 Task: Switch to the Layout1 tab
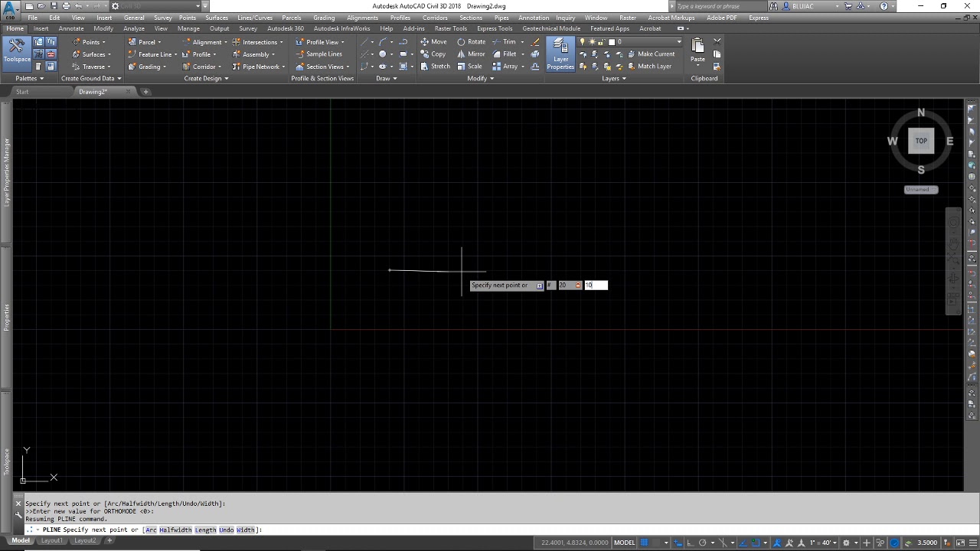(51, 540)
